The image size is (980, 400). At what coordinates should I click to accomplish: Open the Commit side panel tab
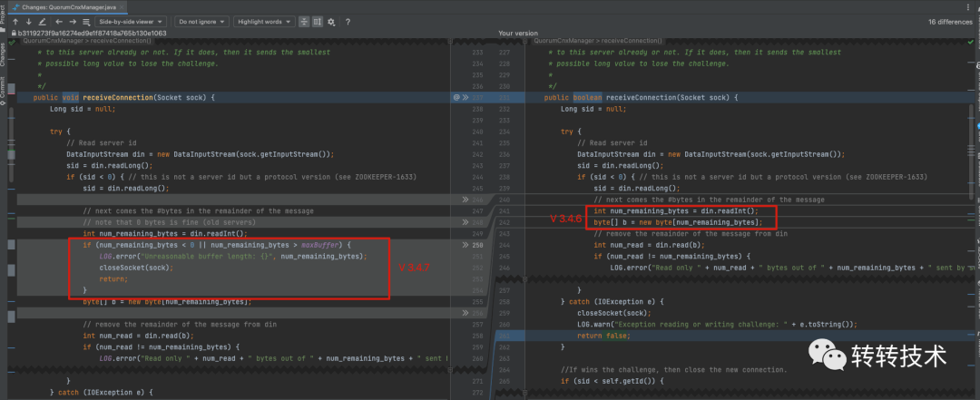(x=3, y=91)
